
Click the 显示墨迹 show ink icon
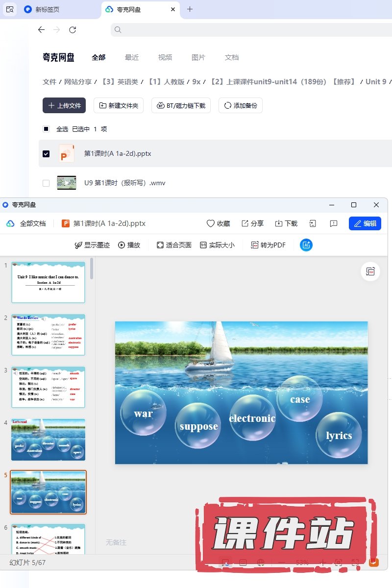pyautogui.click(x=78, y=245)
